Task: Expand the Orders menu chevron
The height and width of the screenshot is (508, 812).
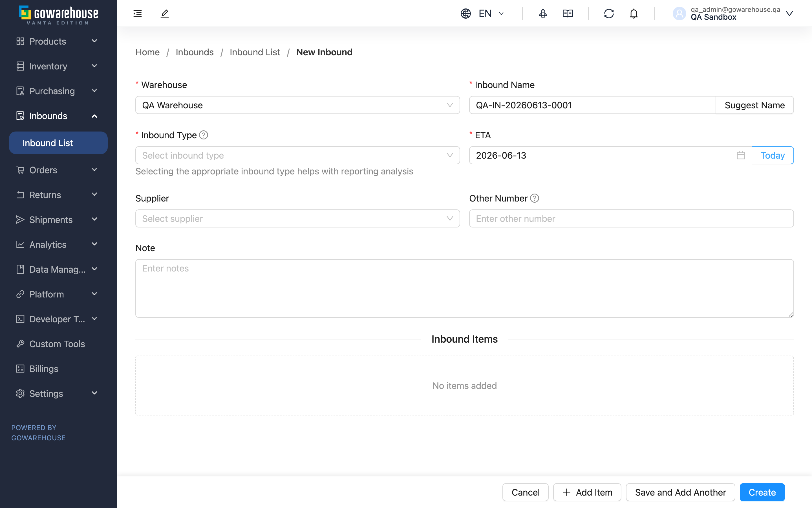Action: tap(95, 170)
